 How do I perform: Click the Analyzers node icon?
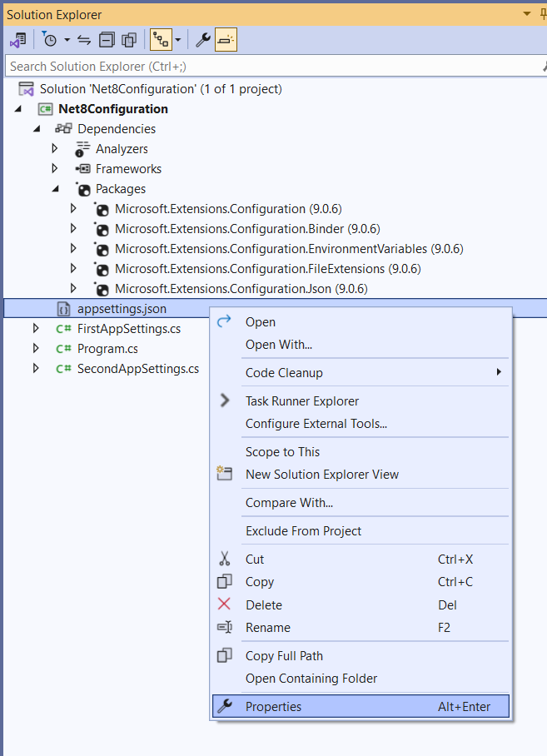pos(82,149)
